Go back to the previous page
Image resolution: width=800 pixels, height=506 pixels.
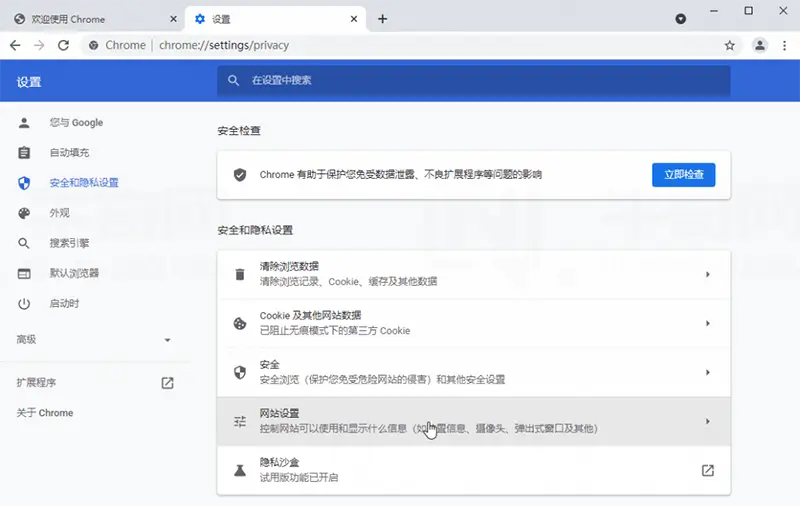[15, 45]
